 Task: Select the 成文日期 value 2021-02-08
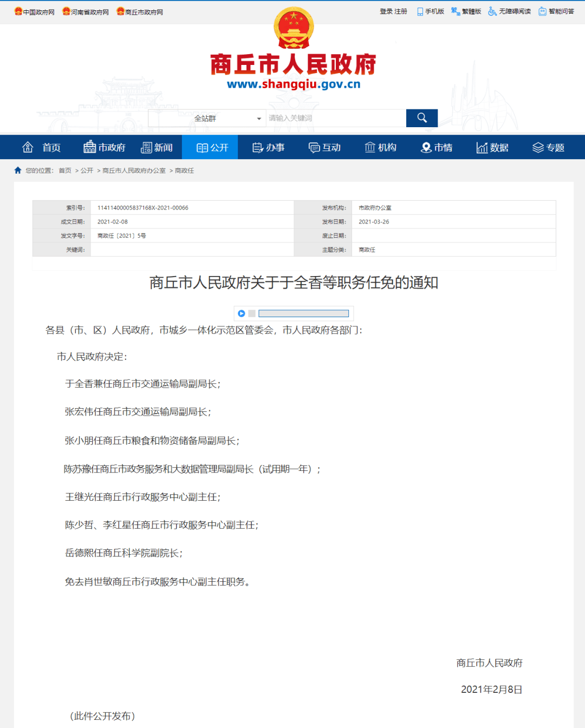(x=113, y=222)
